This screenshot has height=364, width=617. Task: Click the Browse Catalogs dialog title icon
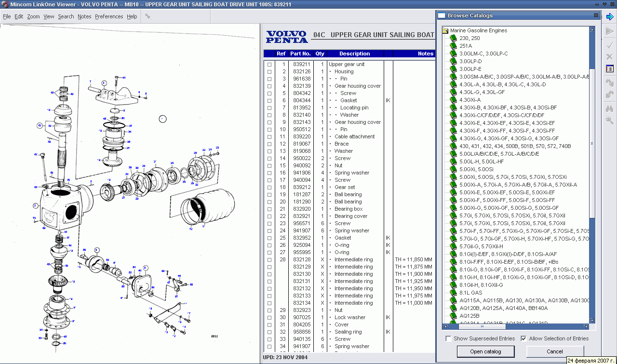pos(442,15)
